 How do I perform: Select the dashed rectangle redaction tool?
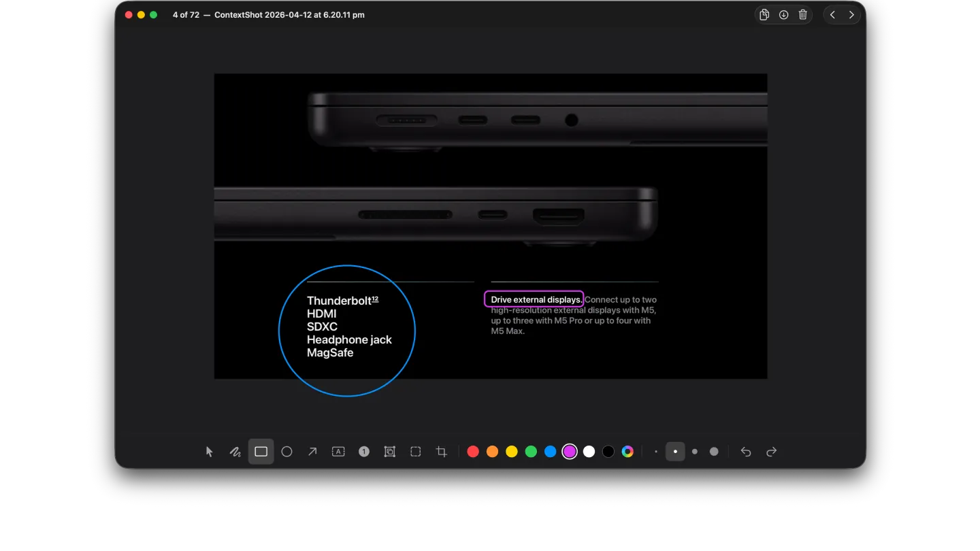(416, 452)
